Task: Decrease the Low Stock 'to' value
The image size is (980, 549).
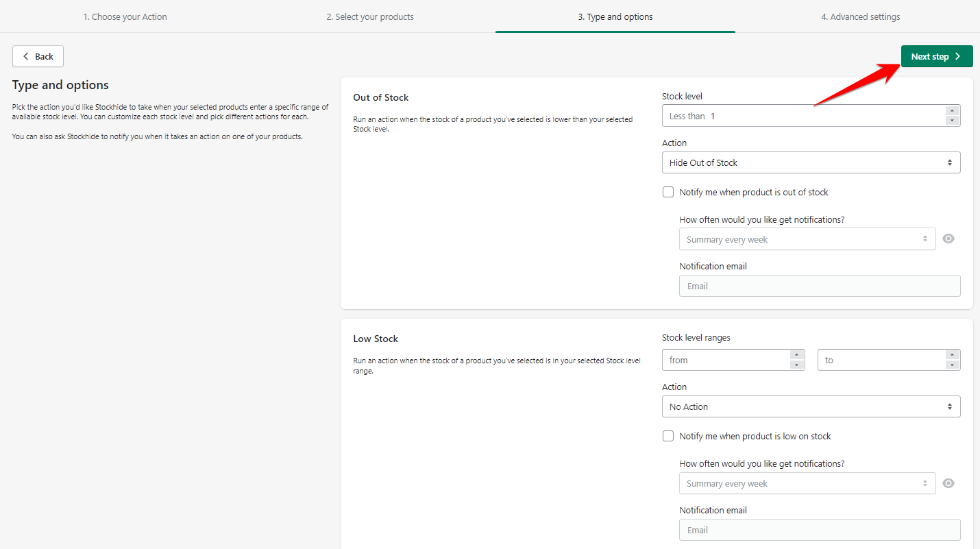Action: (x=952, y=365)
